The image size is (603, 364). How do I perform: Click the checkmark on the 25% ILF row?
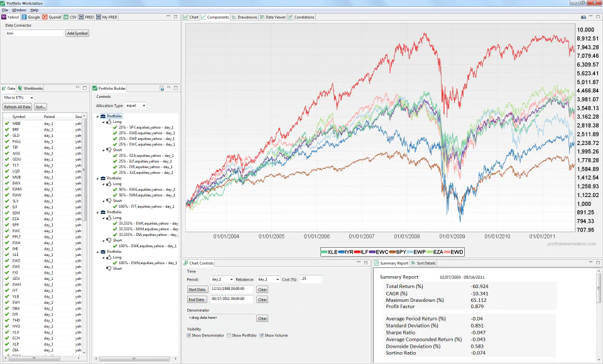pos(115,161)
